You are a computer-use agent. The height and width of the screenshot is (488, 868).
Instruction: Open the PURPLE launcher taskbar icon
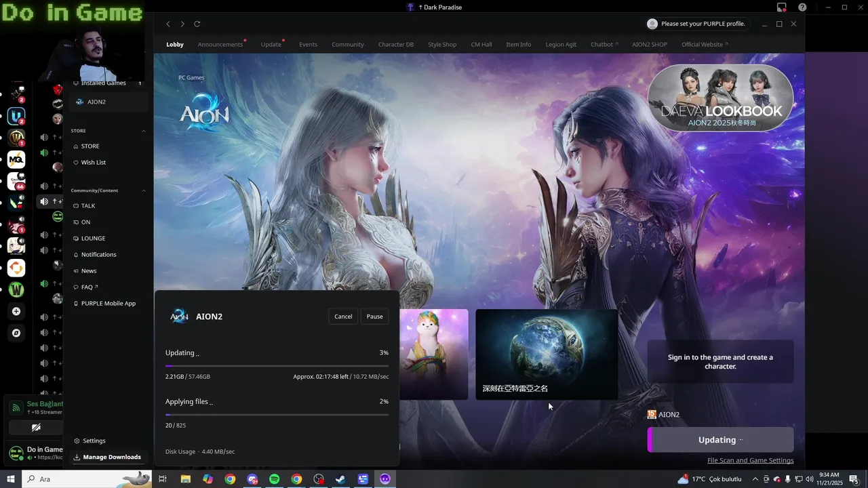click(x=385, y=479)
